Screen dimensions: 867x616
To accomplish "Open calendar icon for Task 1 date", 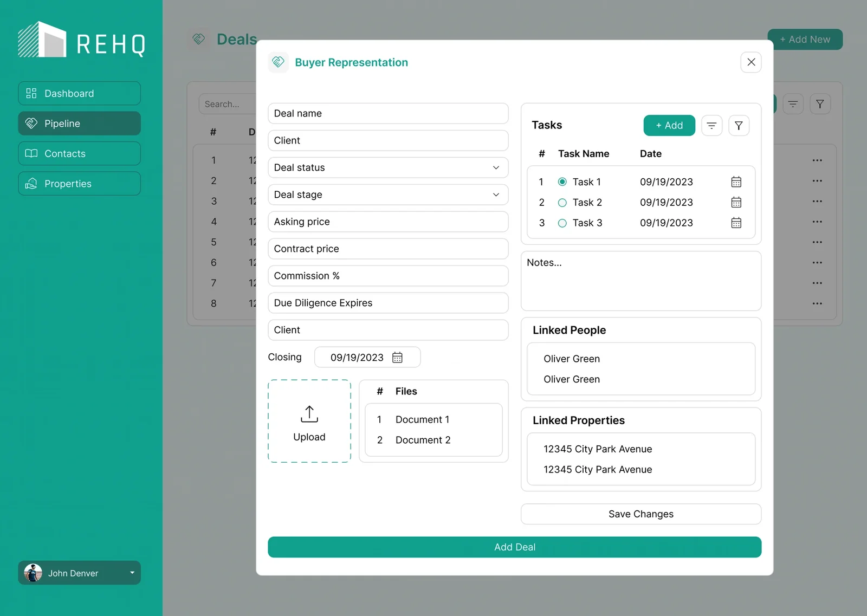I will 736,181.
